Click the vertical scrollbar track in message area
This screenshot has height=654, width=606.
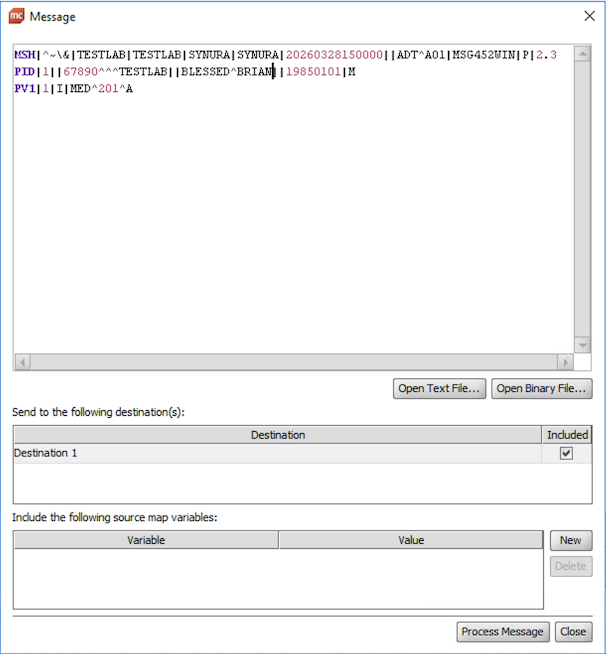point(582,199)
